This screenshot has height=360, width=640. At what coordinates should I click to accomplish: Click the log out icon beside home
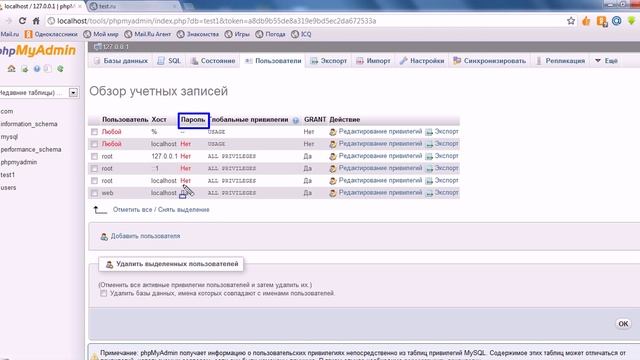(24, 69)
